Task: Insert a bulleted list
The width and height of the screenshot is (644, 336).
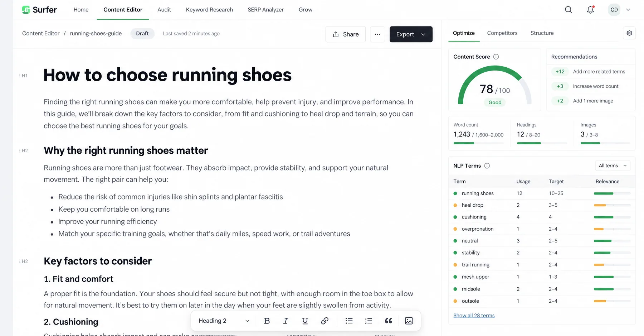Action: pyautogui.click(x=349, y=321)
